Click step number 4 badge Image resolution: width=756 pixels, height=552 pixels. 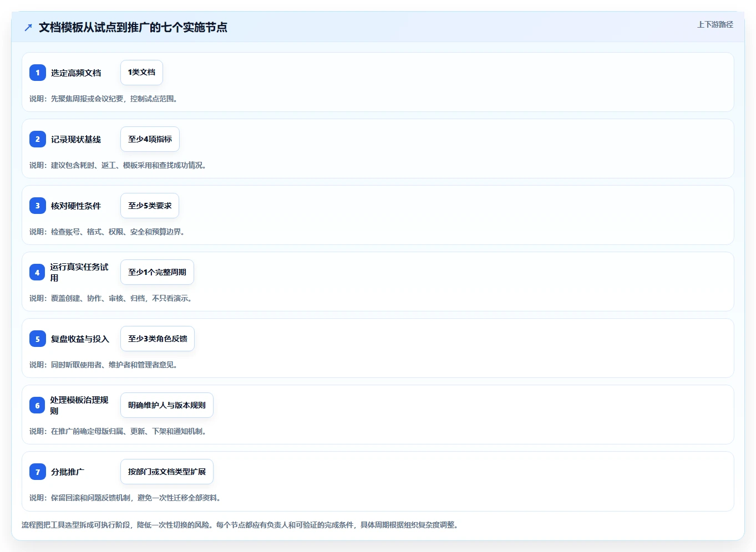(x=37, y=272)
